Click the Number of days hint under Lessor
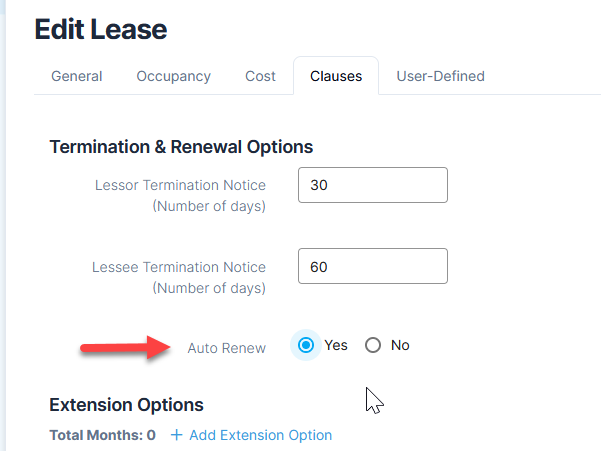The height and width of the screenshot is (451, 601). [x=208, y=207]
